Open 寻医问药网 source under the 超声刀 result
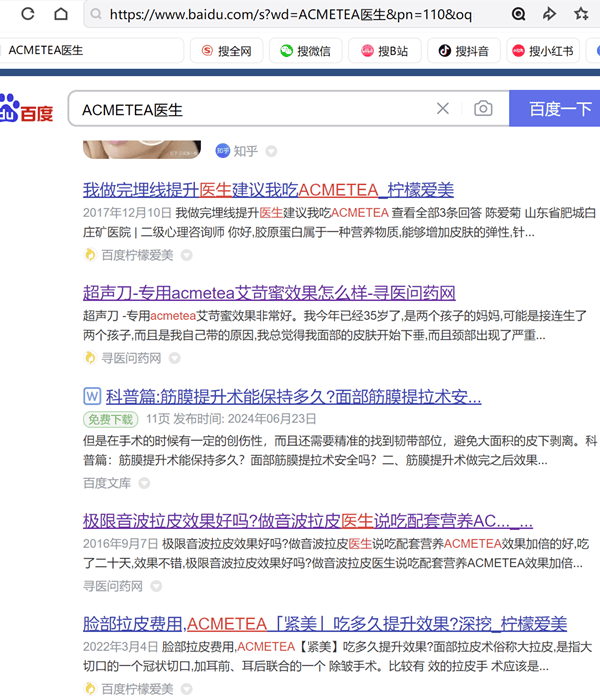This screenshot has width=600, height=696. click(131, 358)
